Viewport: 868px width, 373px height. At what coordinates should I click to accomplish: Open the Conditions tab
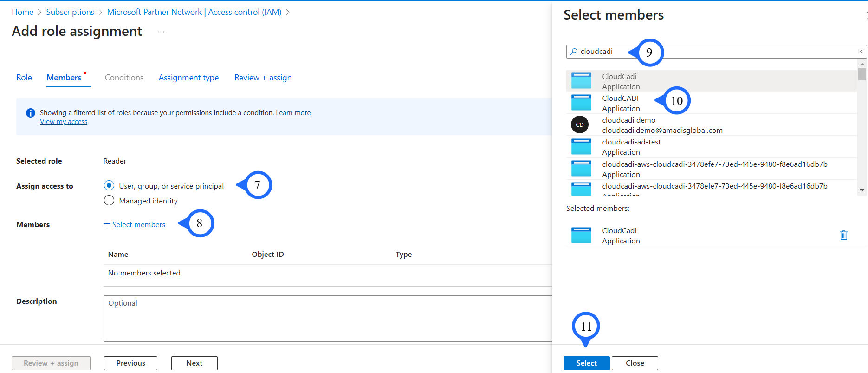(x=124, y=78)
